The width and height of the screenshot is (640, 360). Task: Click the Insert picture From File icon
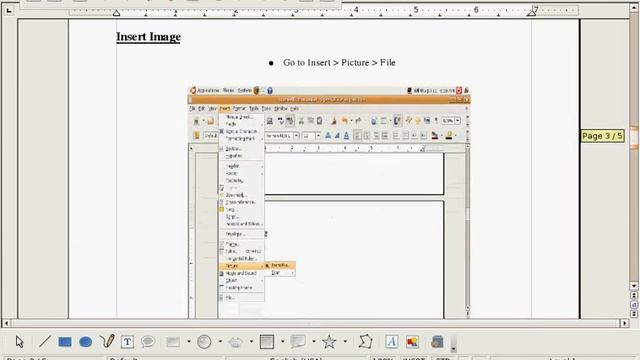tap(412, 342)
